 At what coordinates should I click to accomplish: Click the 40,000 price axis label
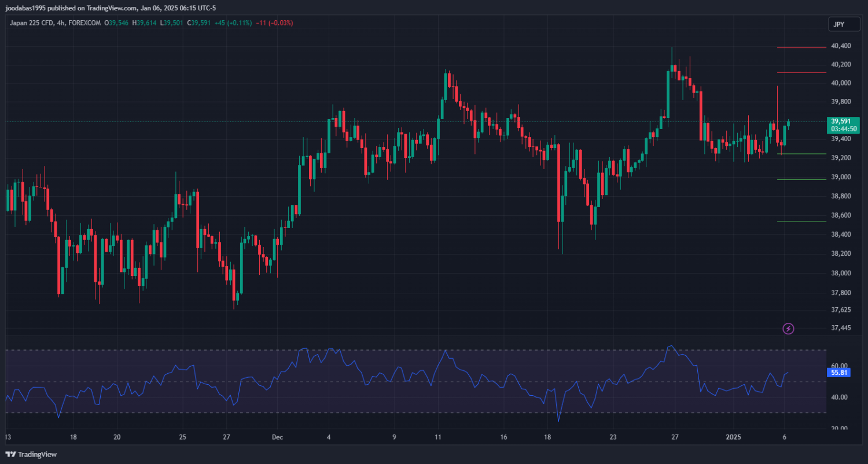(x=841, y=83)
